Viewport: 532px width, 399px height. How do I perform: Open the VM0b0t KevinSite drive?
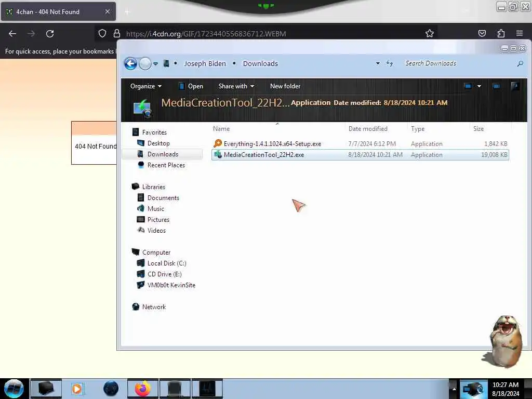tap(171, 285)
